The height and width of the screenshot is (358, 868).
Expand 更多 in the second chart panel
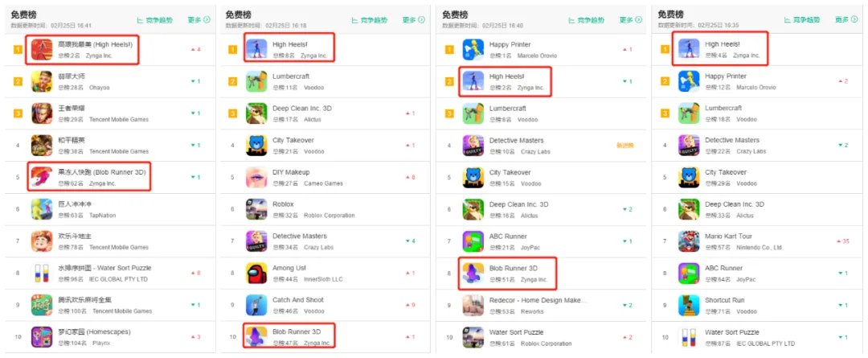pyautogui.click(x=414, y=20)
